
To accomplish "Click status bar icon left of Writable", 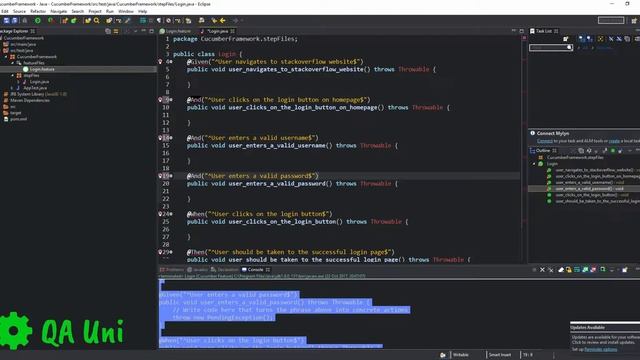I will [x=443, y=355].
